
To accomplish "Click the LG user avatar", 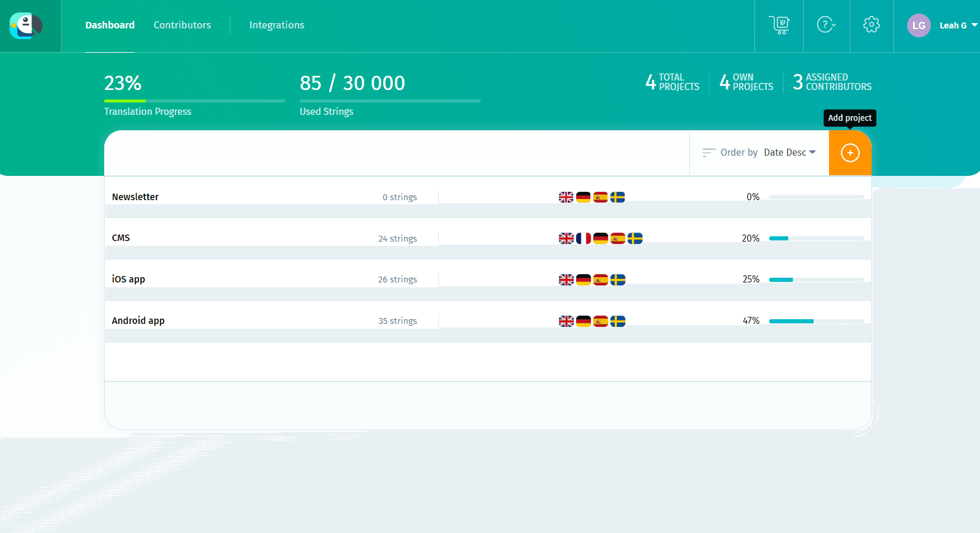I will coord(919,25).
